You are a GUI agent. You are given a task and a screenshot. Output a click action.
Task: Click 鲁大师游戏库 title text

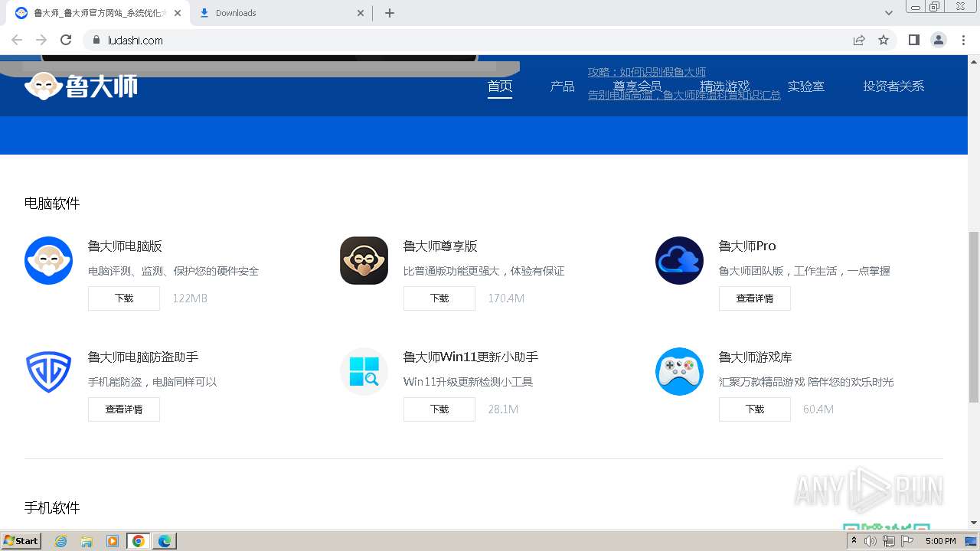(x=756, y=357)
